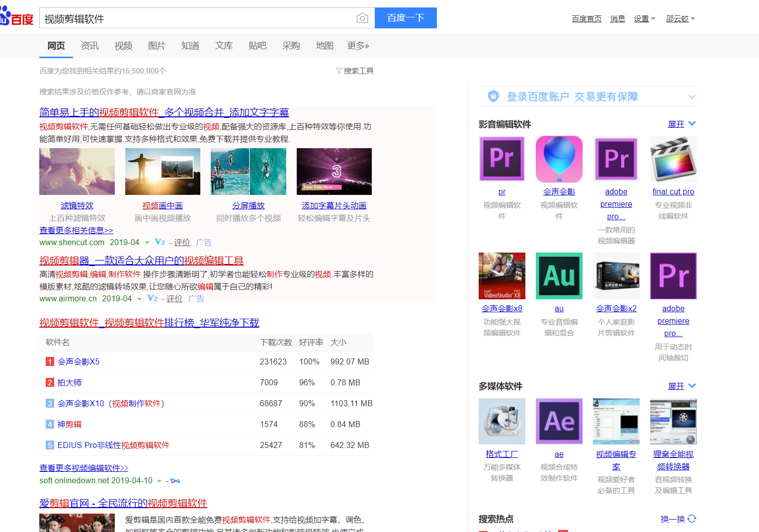Screen dimensions: 759x532
Task: Open result 视频剪辑软件排行榜 华军纯净下载
Action: (x=149, y=323)
